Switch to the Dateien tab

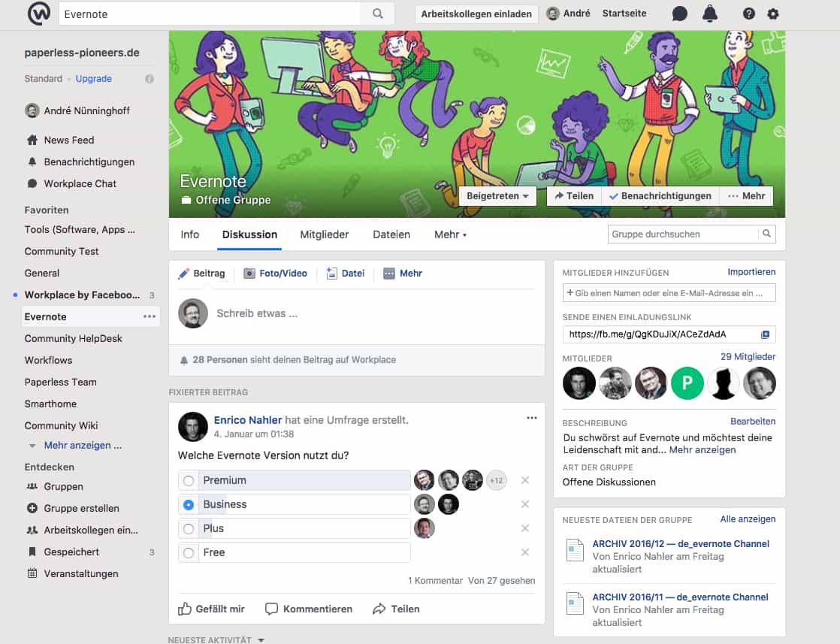click(391, 234)
